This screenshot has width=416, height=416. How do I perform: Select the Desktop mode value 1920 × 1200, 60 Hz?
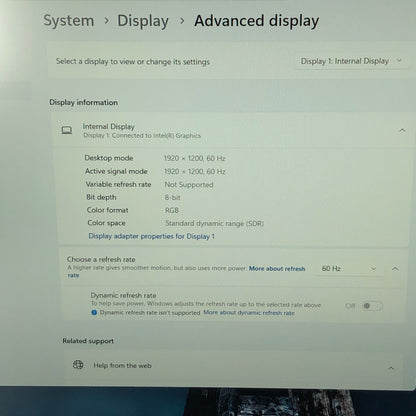click(195, 158)
